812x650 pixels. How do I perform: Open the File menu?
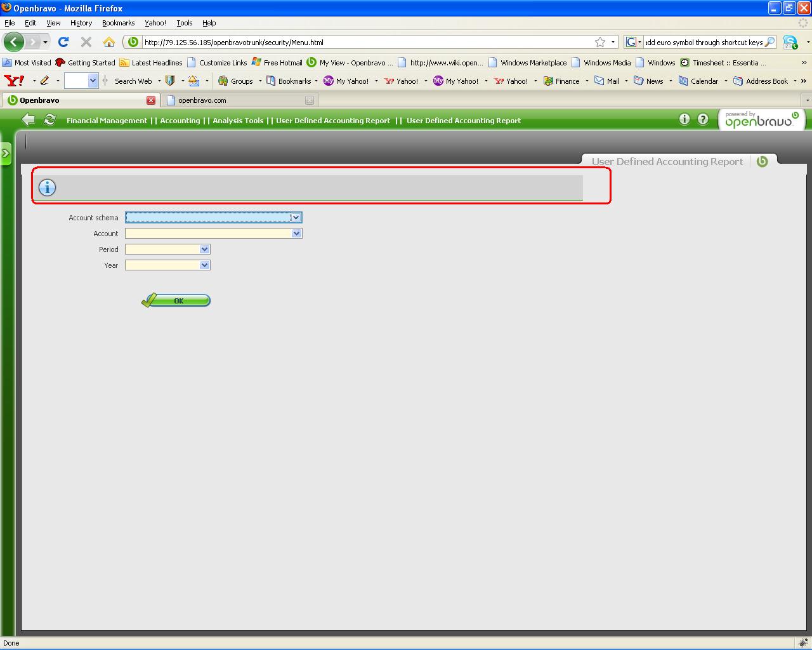click(x=10, y=22)
